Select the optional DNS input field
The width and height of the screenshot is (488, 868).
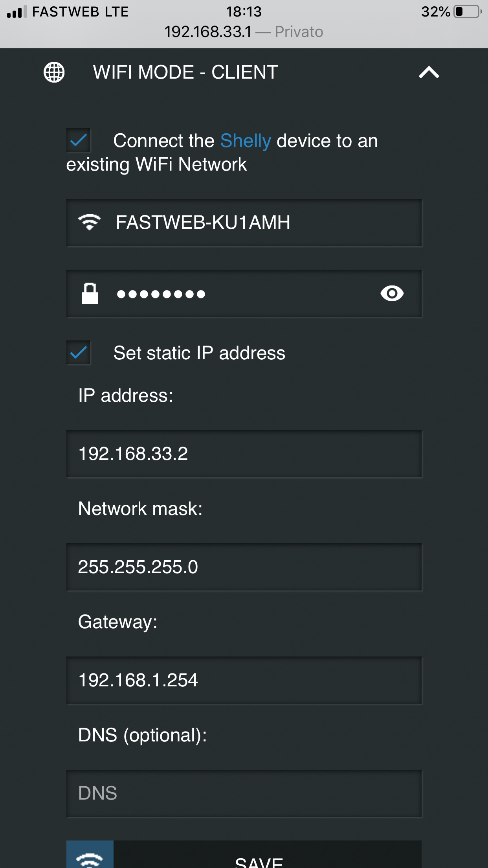pos(244,794)
